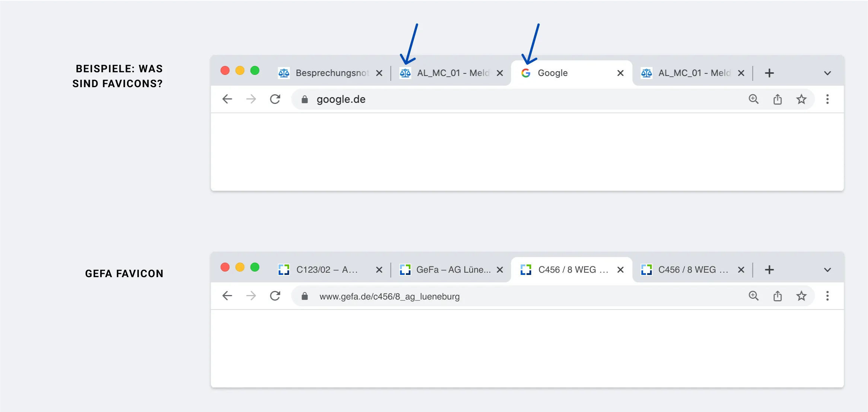Open three-dot menu in the google.de browser
868x412 pixels.
(827, 99)
